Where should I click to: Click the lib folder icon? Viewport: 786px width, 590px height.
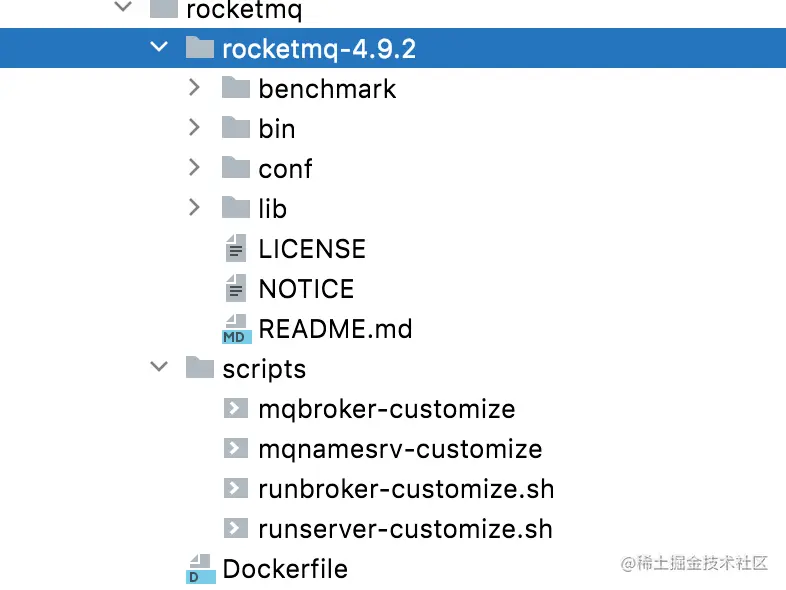pos(236,207)
